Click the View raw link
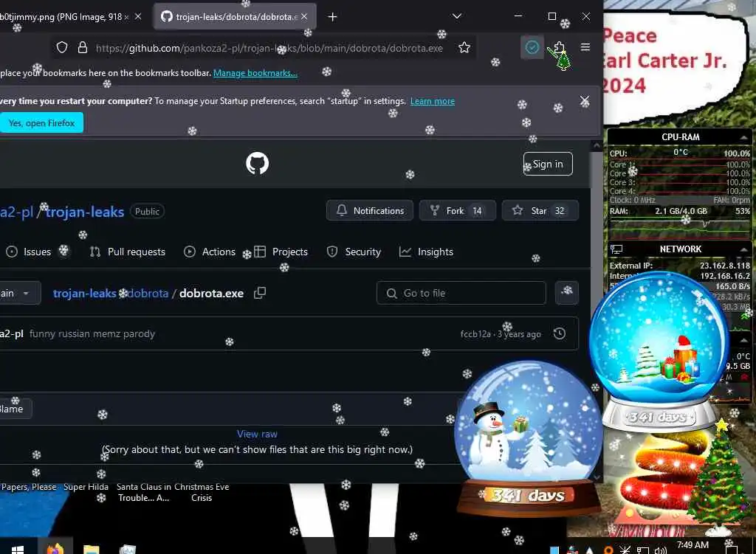Image resolution: width=756 pixels, height=554 pixels. click(257, 434)
